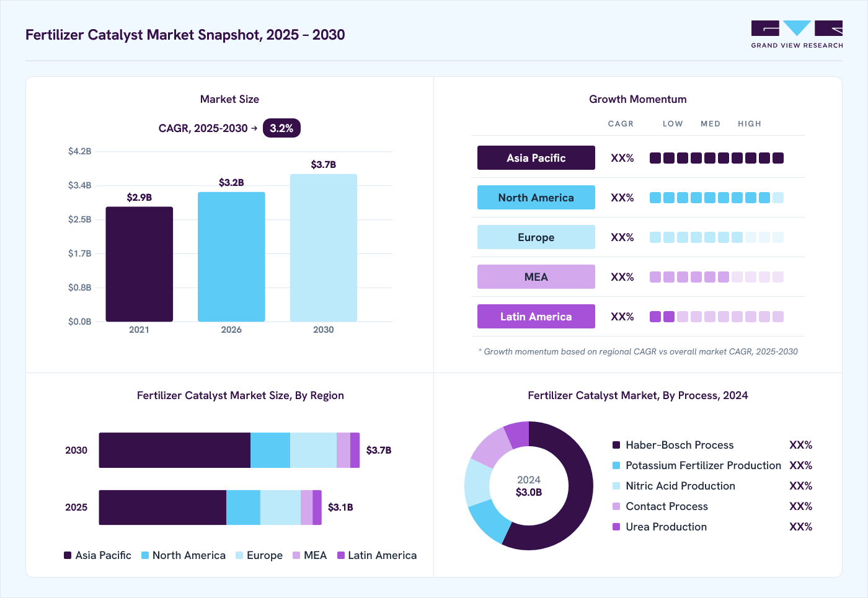Click the Contact Process legend swatch
Image resolution: width=868 pixels, height=598 pixels.
coord(616,506)
